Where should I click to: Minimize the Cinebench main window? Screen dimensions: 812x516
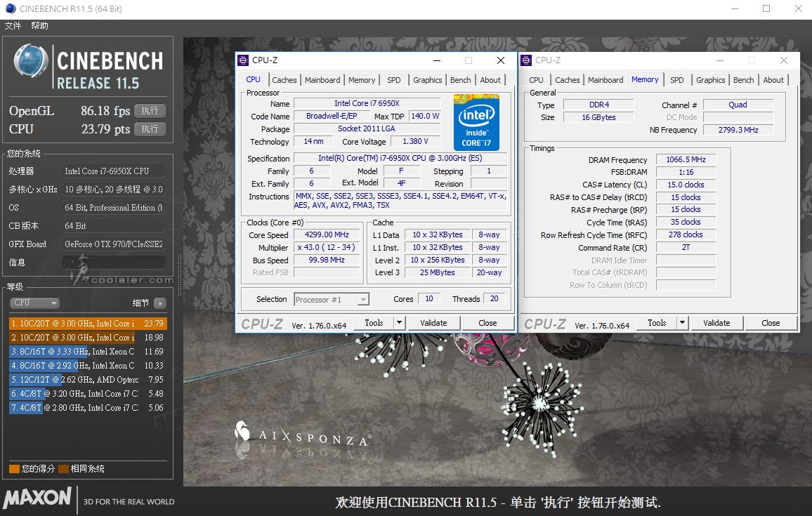(735, 8)
